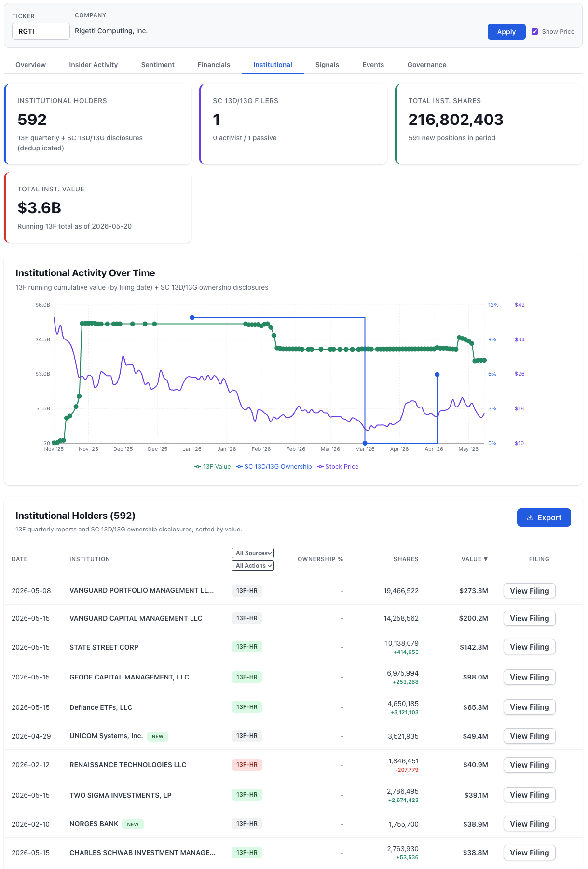
Task: View filing for Vanguard Portfolio Management
Action: point(530,591)
